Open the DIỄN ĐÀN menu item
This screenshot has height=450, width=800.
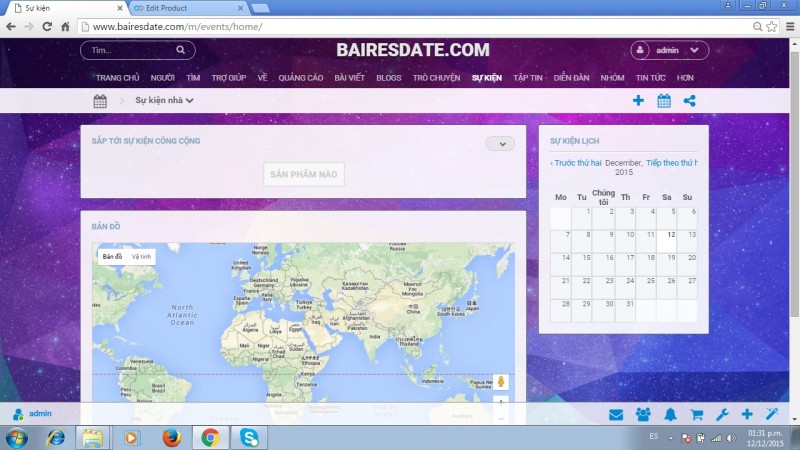571,78
